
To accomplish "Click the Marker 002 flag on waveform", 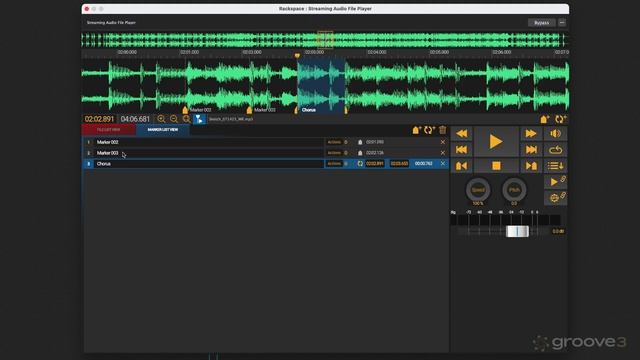I will tap(185, 110).
